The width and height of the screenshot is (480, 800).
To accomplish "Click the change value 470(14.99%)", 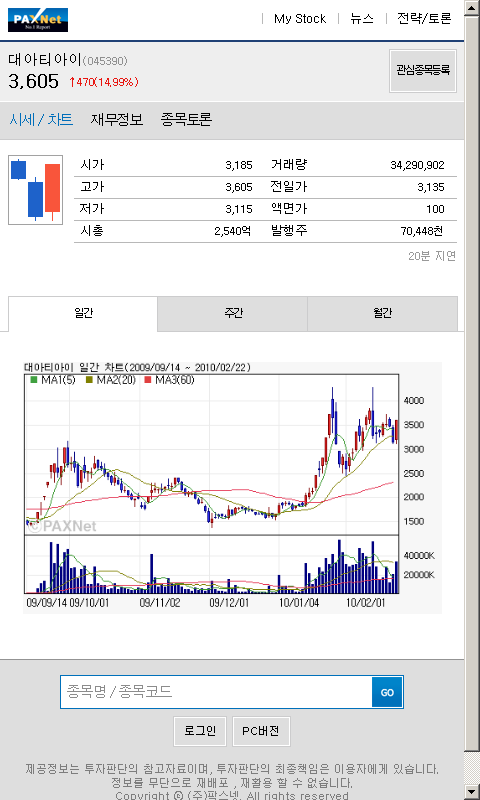I will [104, 82].
